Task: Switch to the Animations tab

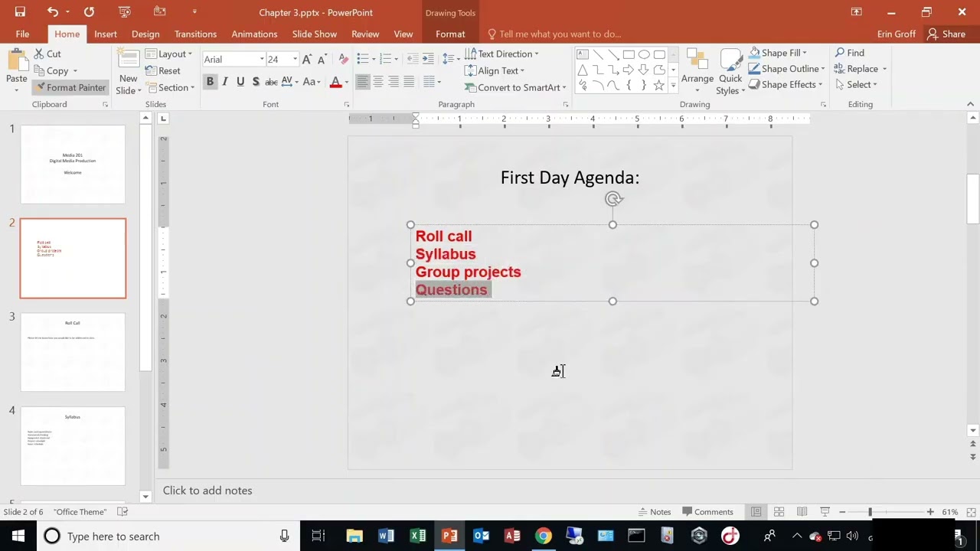Action: click(254, 34)
